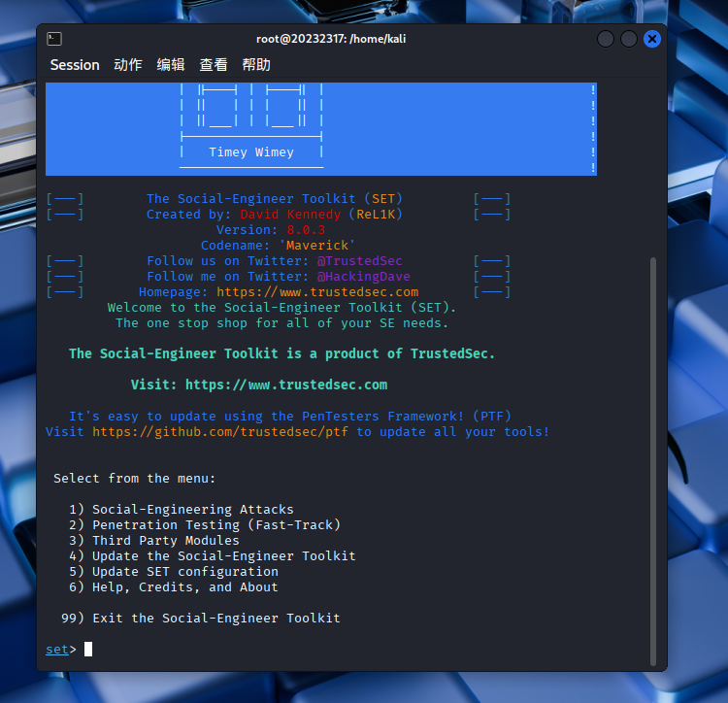Click the maximize window circle button
Screen dimensions: 728x703
tap(629, 39)
